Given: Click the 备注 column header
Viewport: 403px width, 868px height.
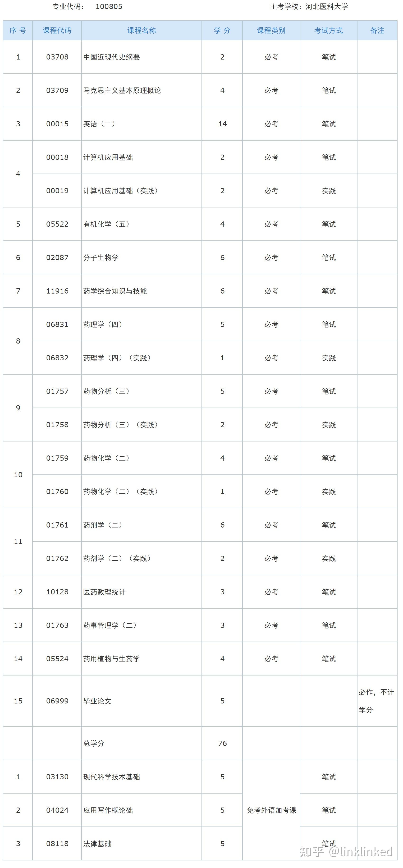Looking at the screenshot, I should coord(377,31).
